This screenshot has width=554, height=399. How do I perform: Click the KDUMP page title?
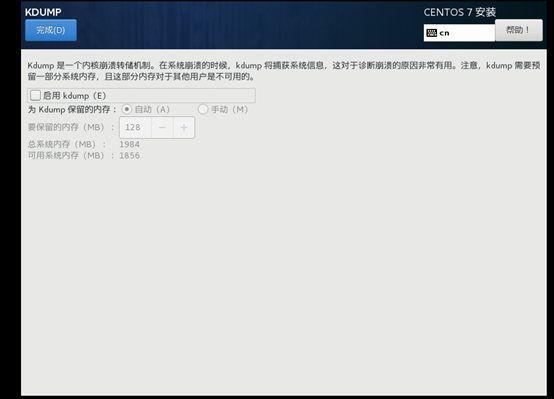click(x=43, y=12)
